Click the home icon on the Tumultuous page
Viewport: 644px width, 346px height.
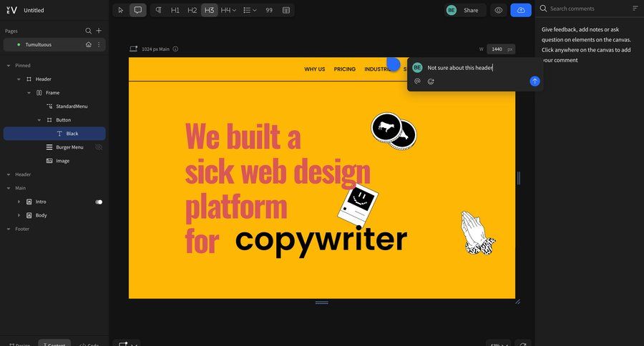[89, 44]
